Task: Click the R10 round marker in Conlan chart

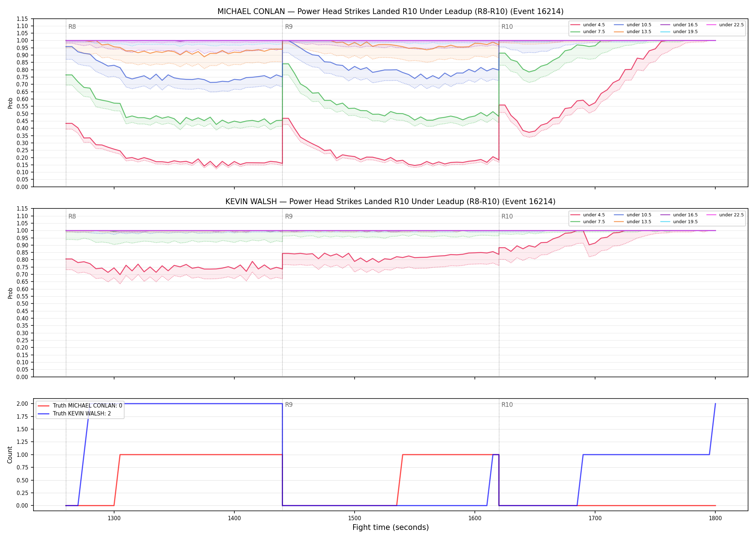Action: (507, 27)
